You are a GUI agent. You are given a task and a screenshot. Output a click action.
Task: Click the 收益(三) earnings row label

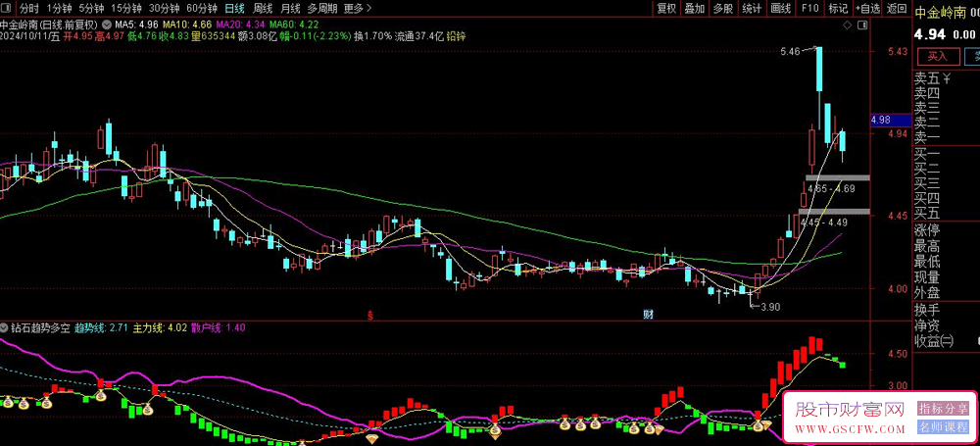click(934, 341)
